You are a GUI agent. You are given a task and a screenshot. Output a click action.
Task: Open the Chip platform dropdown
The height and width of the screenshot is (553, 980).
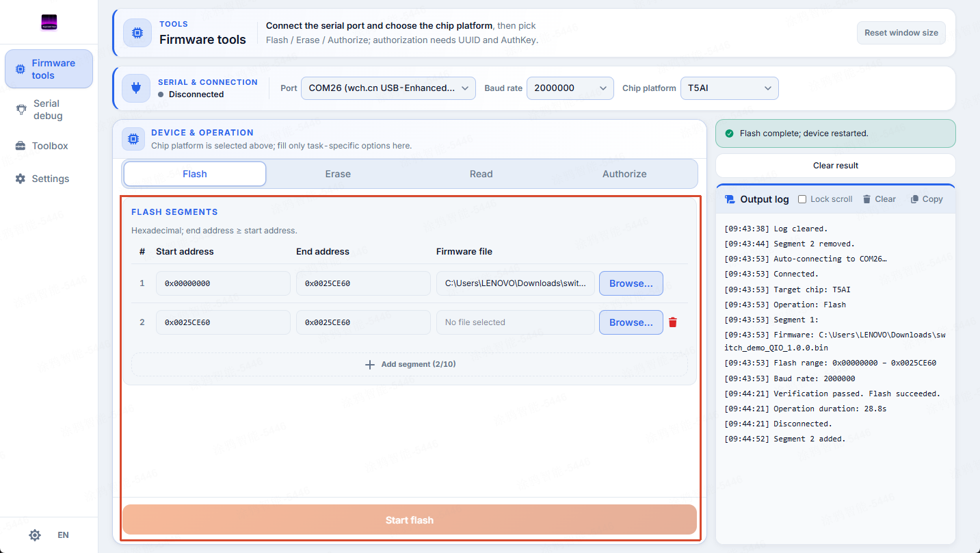coord(729,88)
